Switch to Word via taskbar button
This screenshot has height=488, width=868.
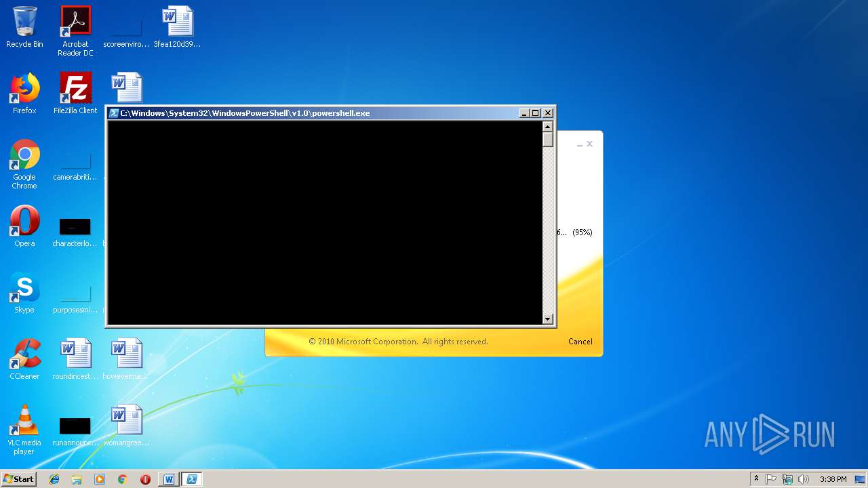169,479
